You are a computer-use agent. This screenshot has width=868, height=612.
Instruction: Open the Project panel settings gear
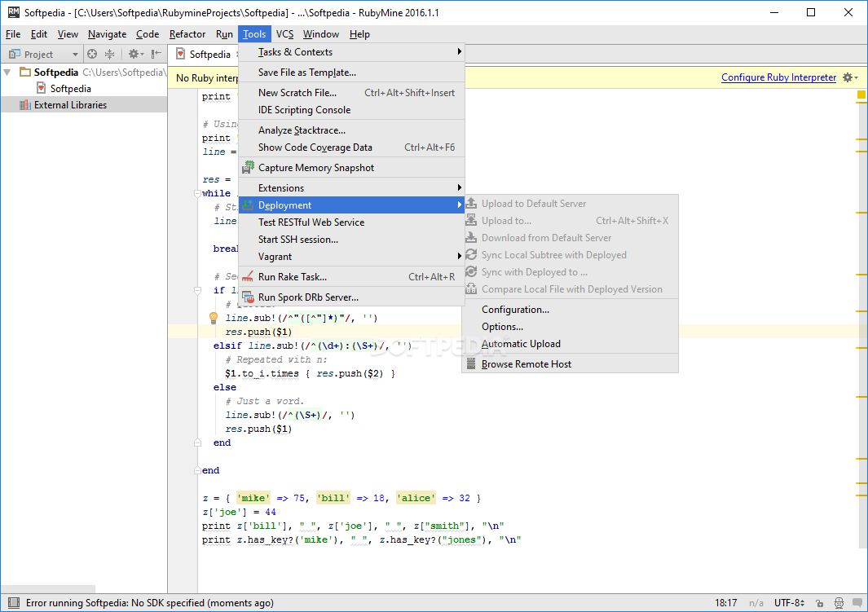[x=134, y=55]
